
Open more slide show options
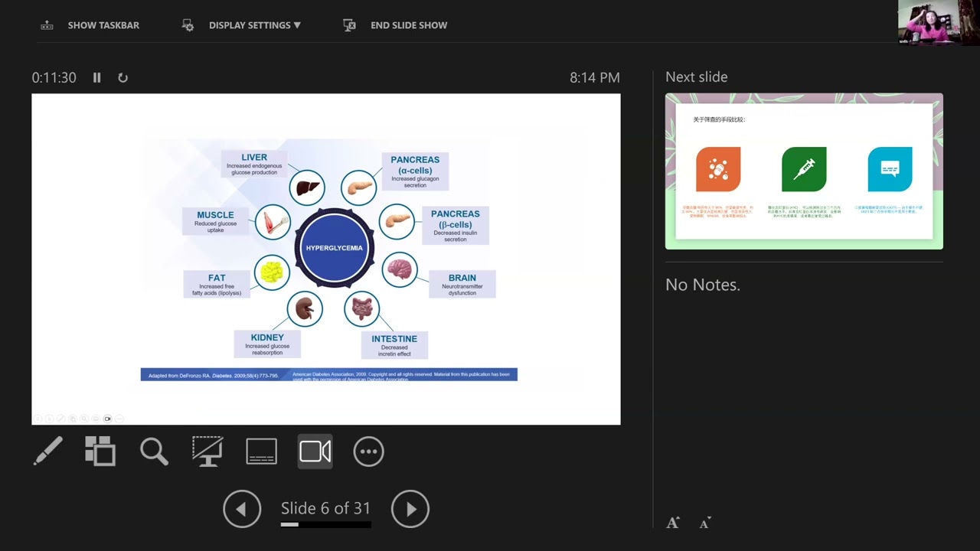[368, 452]
